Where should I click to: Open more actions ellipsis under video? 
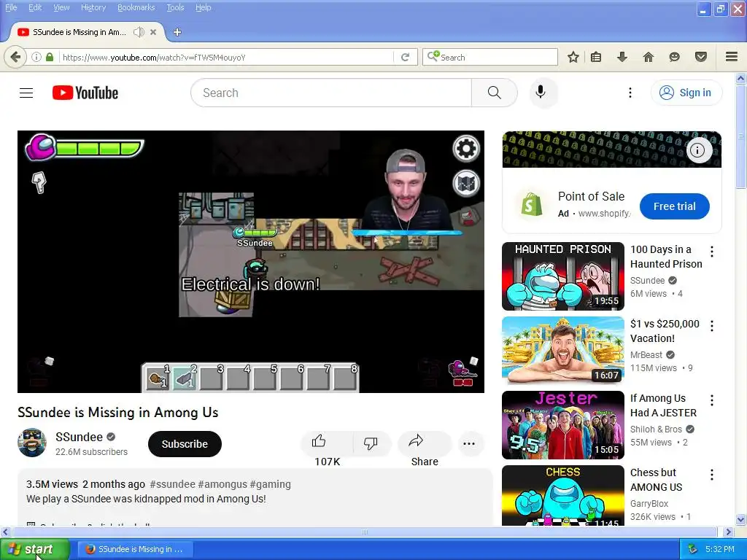point(469,444)
